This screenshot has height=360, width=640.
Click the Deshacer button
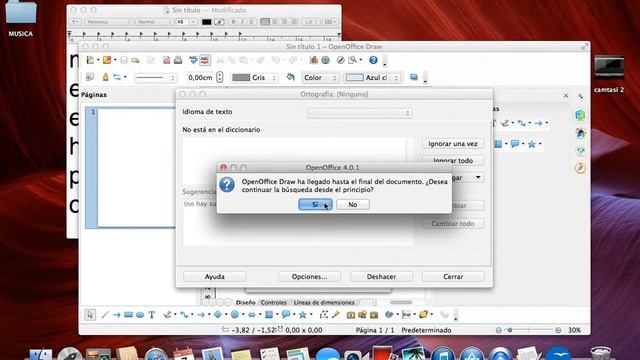381,276
